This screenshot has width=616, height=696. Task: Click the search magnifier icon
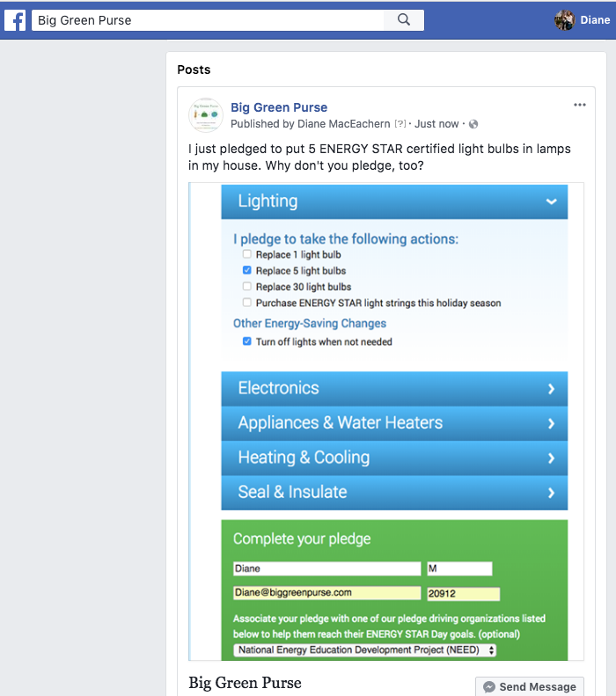pos(403,20)
